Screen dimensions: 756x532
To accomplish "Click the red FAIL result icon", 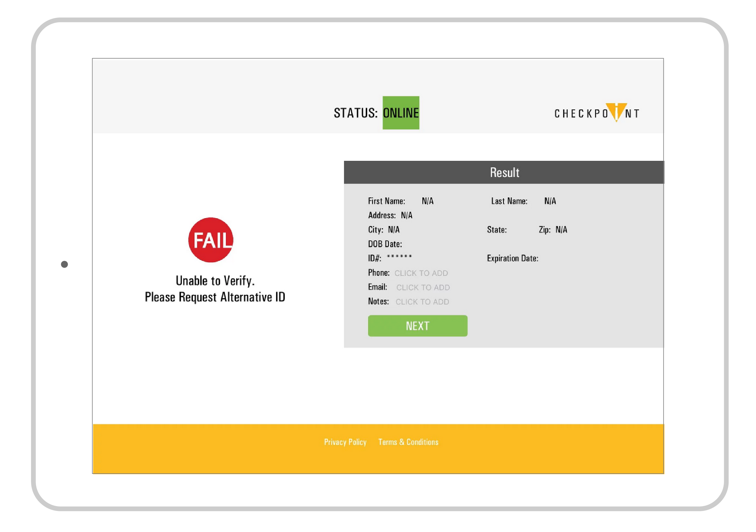I will (x=211, y=240).
